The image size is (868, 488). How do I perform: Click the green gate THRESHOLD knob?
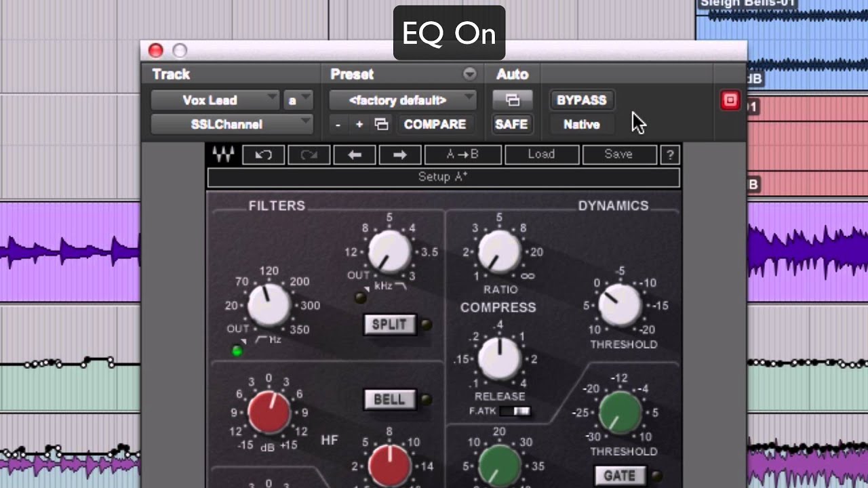pos(620,413)
